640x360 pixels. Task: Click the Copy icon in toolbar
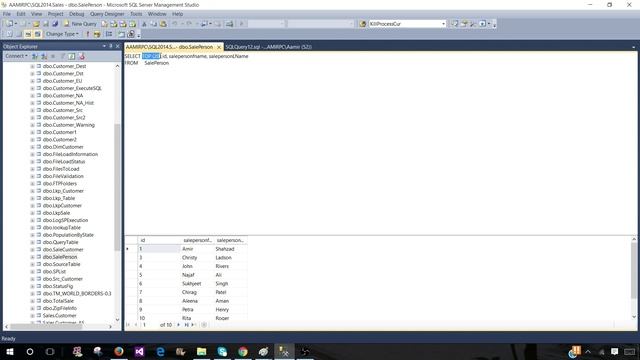(x=153, y=24)
